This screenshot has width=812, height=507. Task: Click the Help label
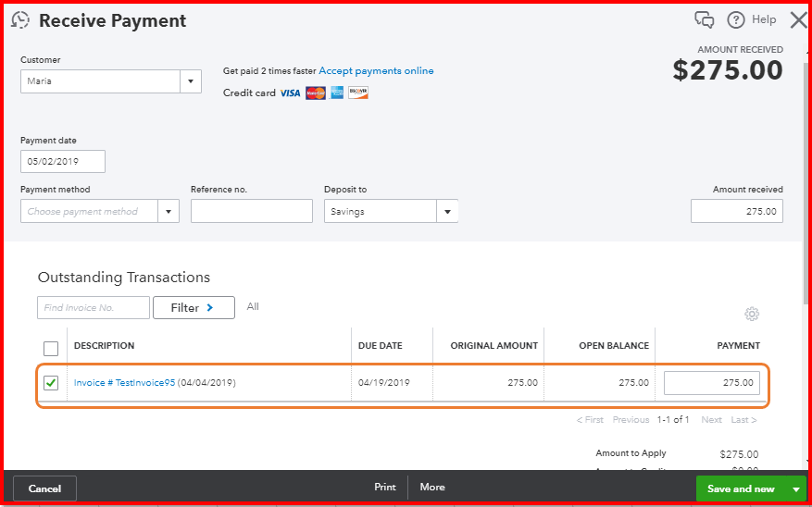(x=764, y=19)
